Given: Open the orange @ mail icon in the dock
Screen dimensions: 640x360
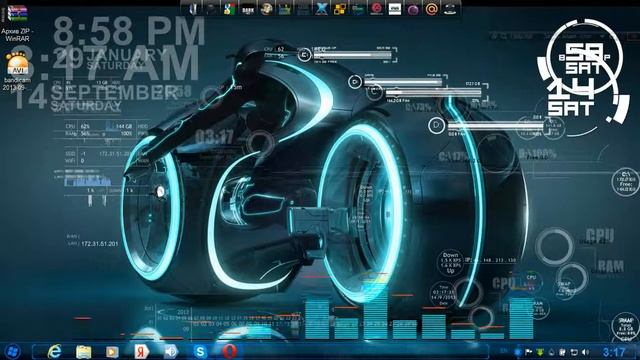Looking at the screenshot, I should [x=431, y=9].
